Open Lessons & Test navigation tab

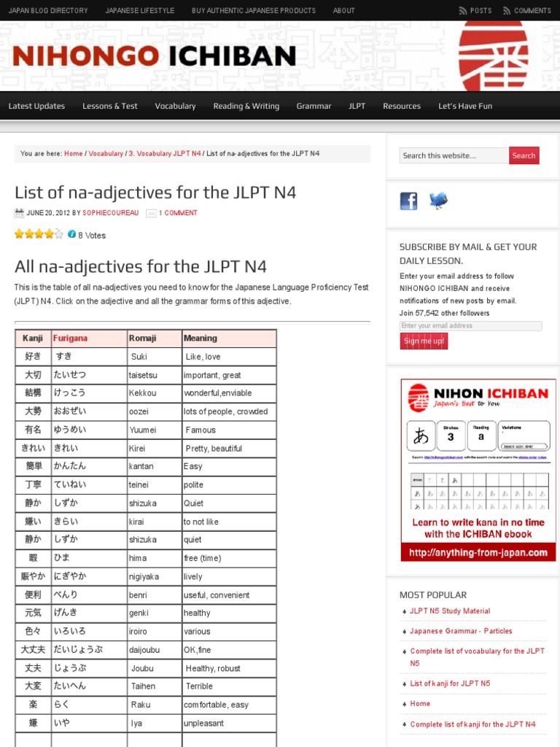click(x=110, y=106)
